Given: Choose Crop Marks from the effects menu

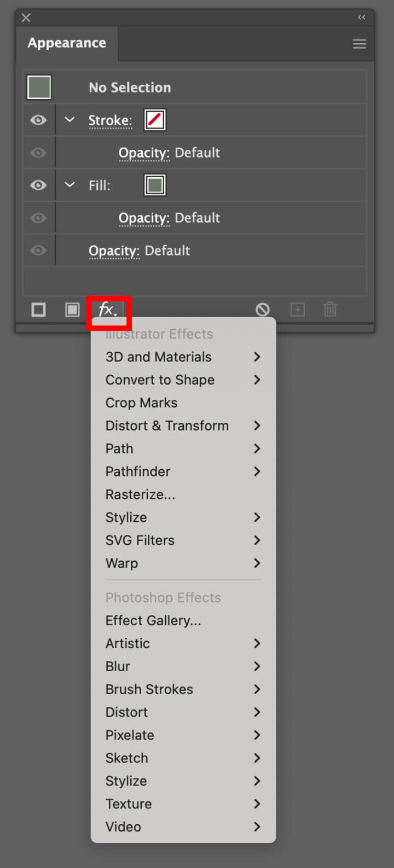Looking at the screenshot, I should [x=141, y=403].
